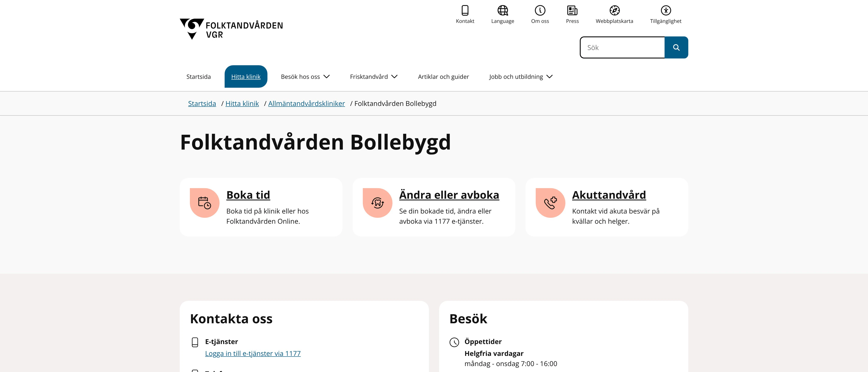Click the Kontakt label in the header
The height and width of the screenshot is (372, 868).
(x=465, y=21)
